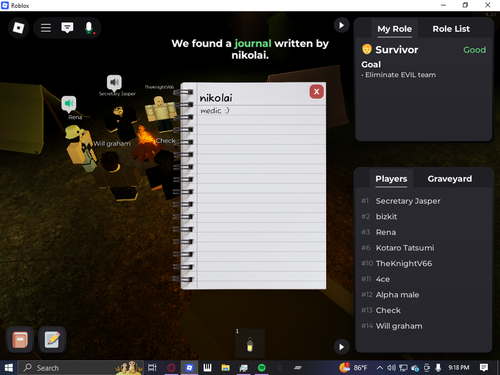Viewport: 500px width, 375px height.
Task: Switch to the Role List tab
Action: pyautogui.click(x=451, y=29)
